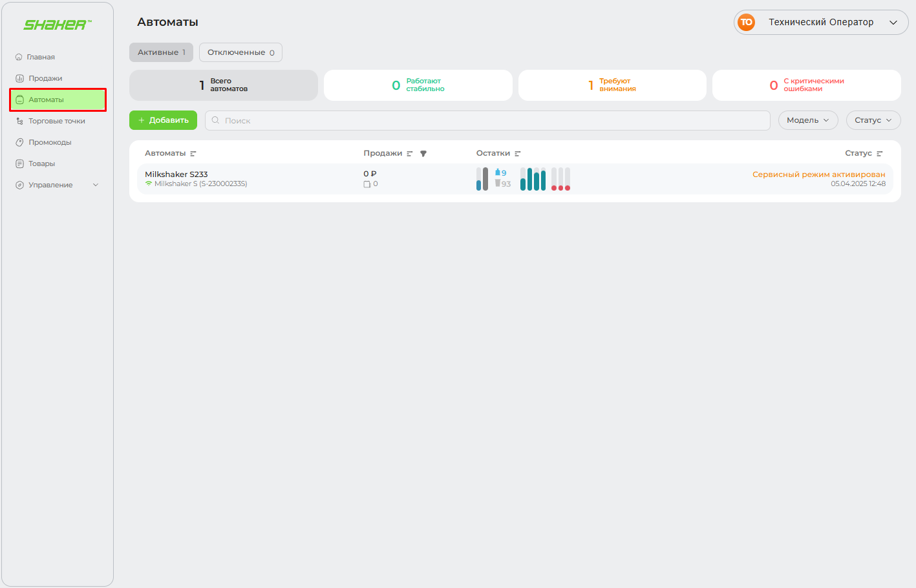Switch to the Отключенные tab
This screenshot has height=588, width=916.
click(240, 52)
